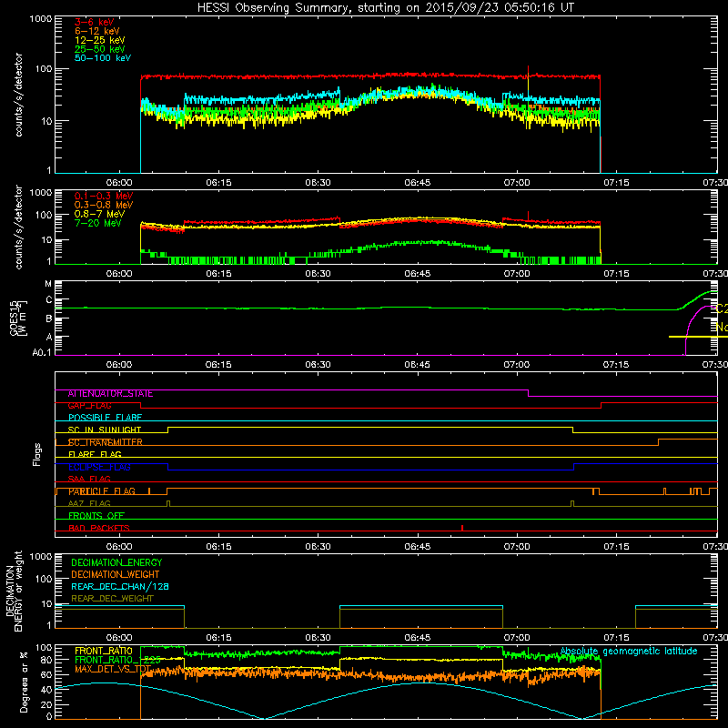The image size is (728, 728).
Task: Select the REAR_DEC_WEIGHT legend label
Action: pyautogui.click(x=112, y=599)
